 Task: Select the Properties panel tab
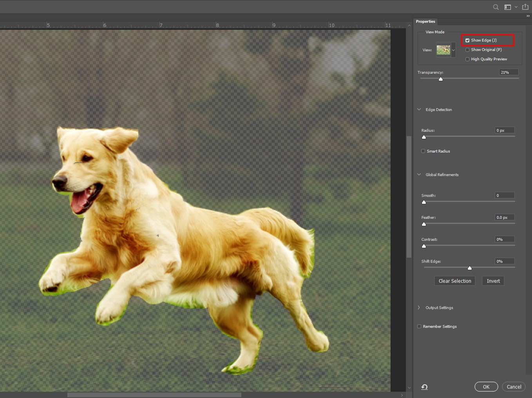pos(425,22)
